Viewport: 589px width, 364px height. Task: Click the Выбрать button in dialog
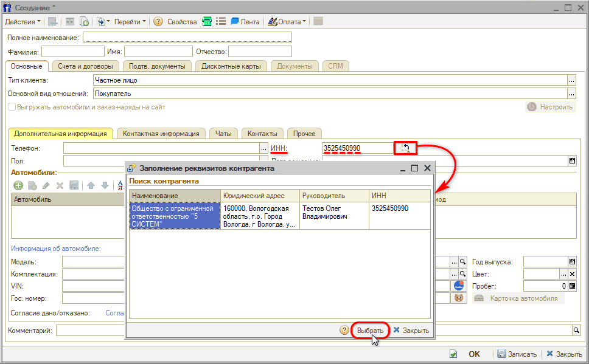tap(370, 331)
